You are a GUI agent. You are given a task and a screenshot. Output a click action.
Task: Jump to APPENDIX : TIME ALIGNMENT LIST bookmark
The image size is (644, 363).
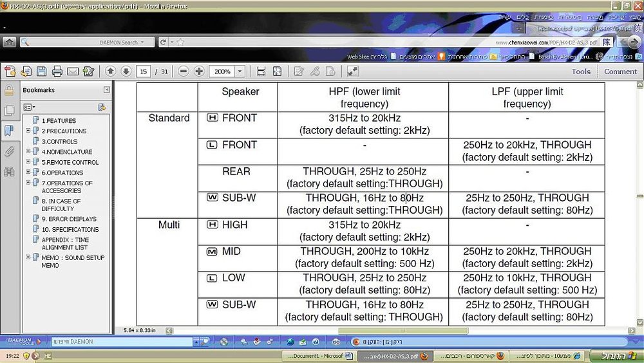65,243
